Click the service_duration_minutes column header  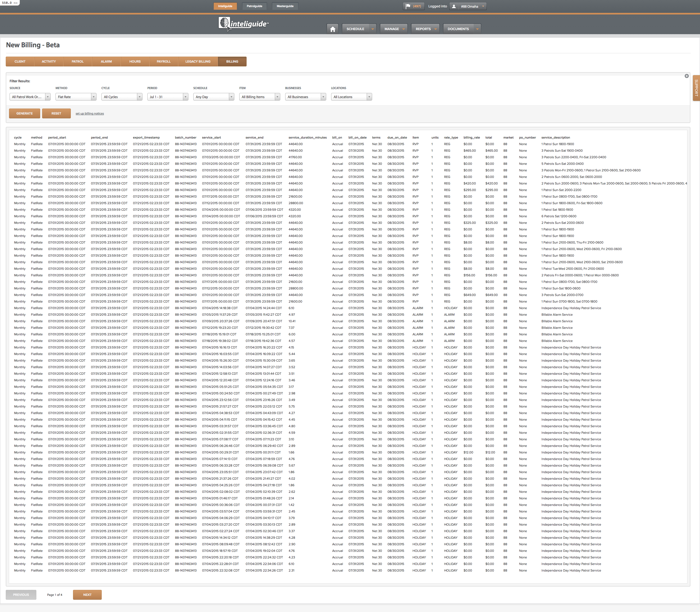click(x=307, y=138)
